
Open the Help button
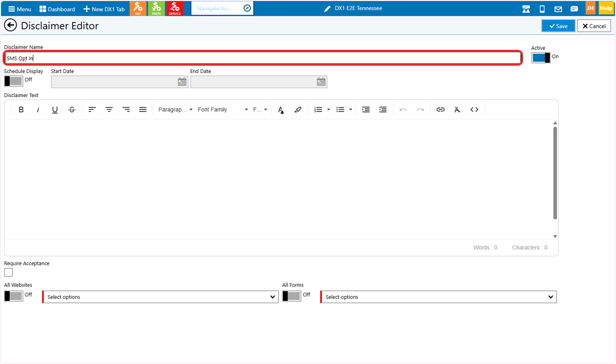click(606, 8)
